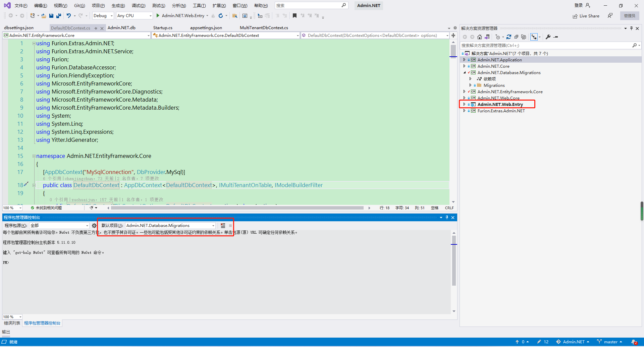Select the Home icon in Solution Explorer
Image resolution: width=644 pixels, height=347 pixels.
(x=479, y=37)
